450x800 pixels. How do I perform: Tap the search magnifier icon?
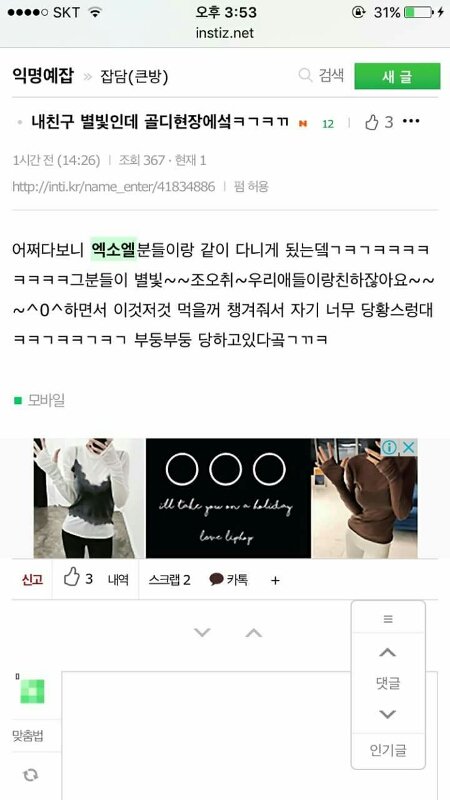coord(305,76)
